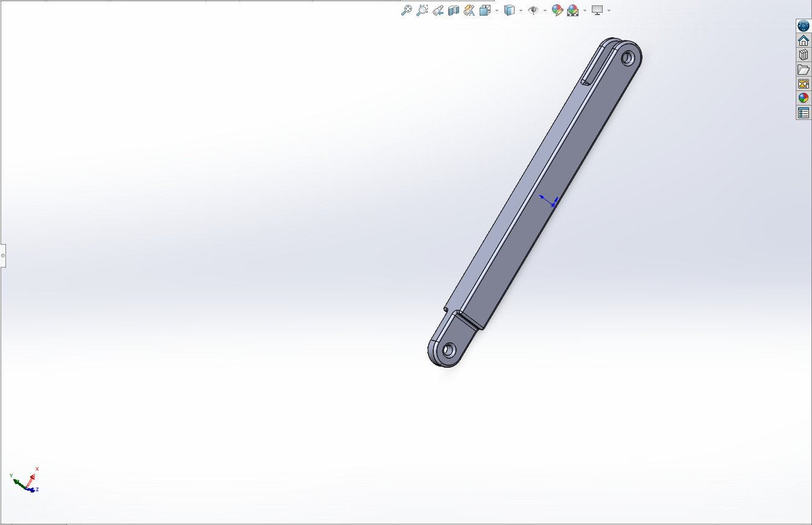812x525 pixels.
Task: Open the Custom Properties tab
Action: tap(804, 113)
